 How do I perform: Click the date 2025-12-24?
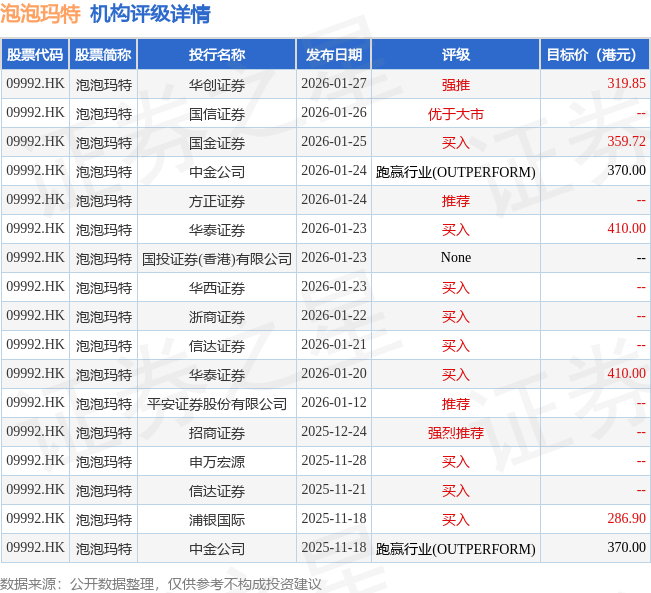[x=334, y=431]
